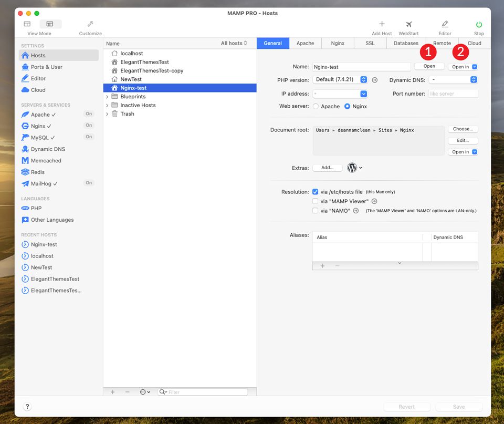Open the Databases tab
504x424 pixels.
coord(405,44)
